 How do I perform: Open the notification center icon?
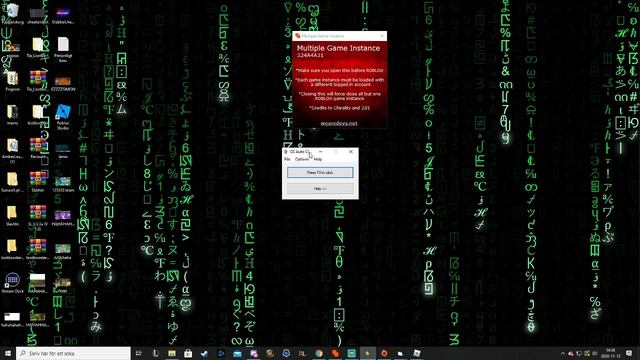629,353
